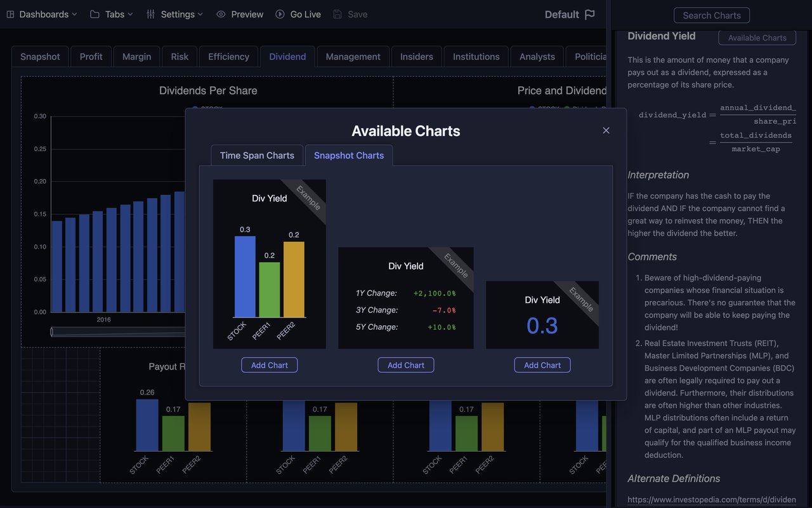Open the Institutions dashboard tab
812x508 pixels.
476,57
